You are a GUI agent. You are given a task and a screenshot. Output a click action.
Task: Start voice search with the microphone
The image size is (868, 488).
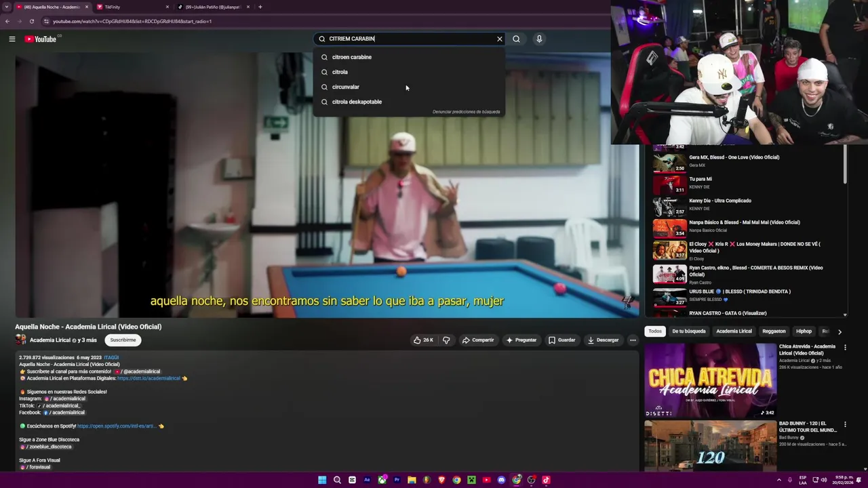pos(539,39)
